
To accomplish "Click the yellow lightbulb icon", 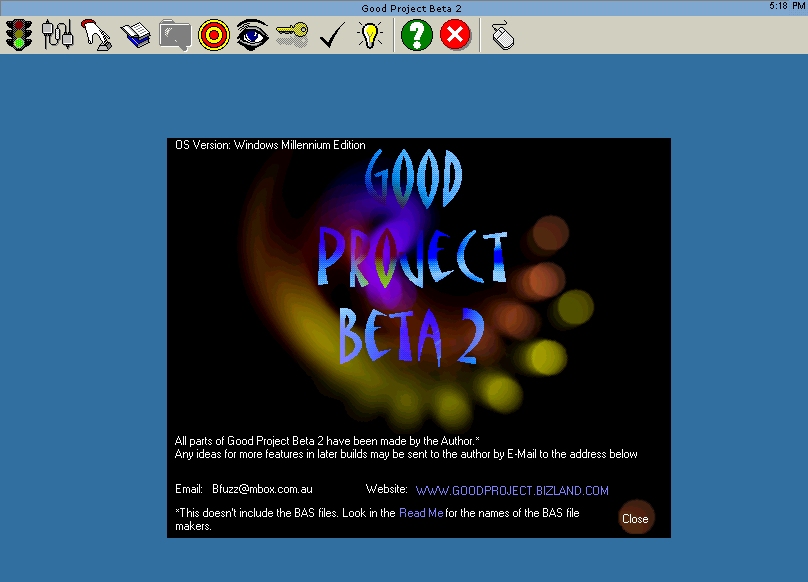I will (370, 36).
